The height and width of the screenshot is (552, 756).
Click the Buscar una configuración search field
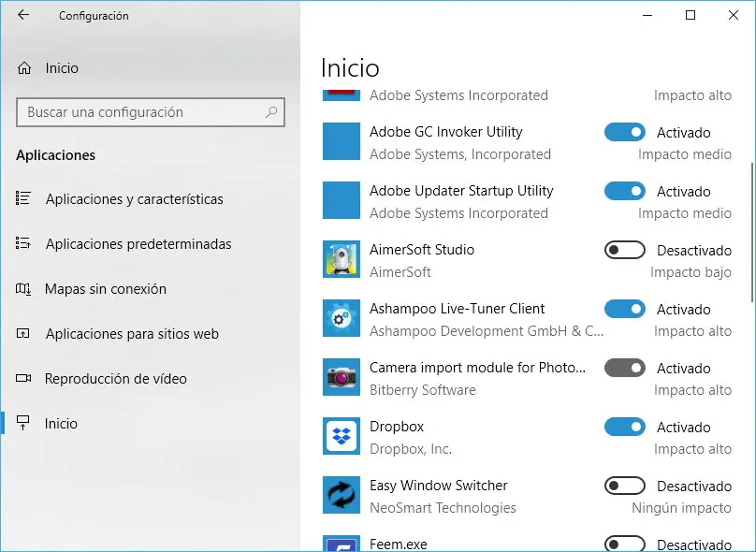[x=140, y=112]
